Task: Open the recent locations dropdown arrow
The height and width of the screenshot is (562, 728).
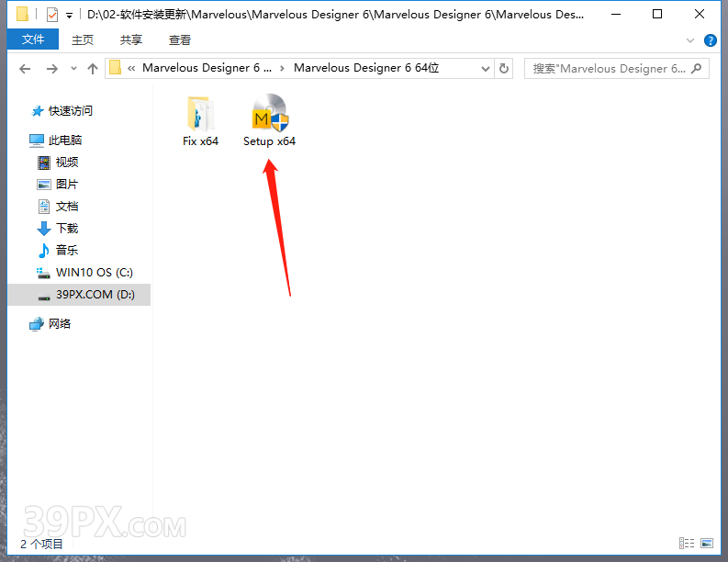Action: [73, 69]
